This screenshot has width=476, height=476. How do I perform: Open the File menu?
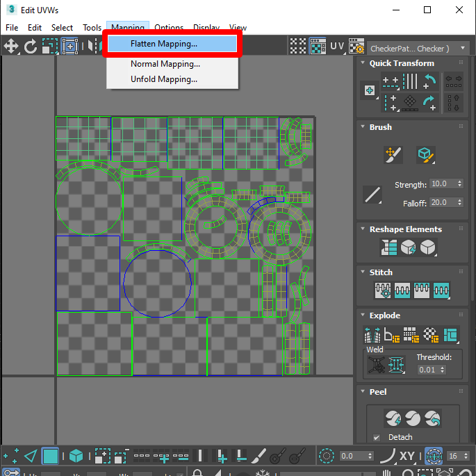click(x=12, y=28)
